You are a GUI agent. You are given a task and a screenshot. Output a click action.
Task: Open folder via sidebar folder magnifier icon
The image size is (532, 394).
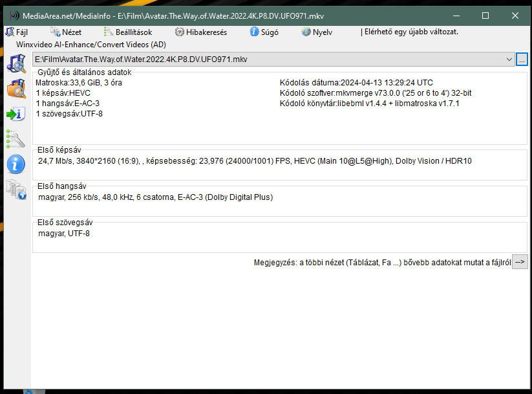pos(16,88)
